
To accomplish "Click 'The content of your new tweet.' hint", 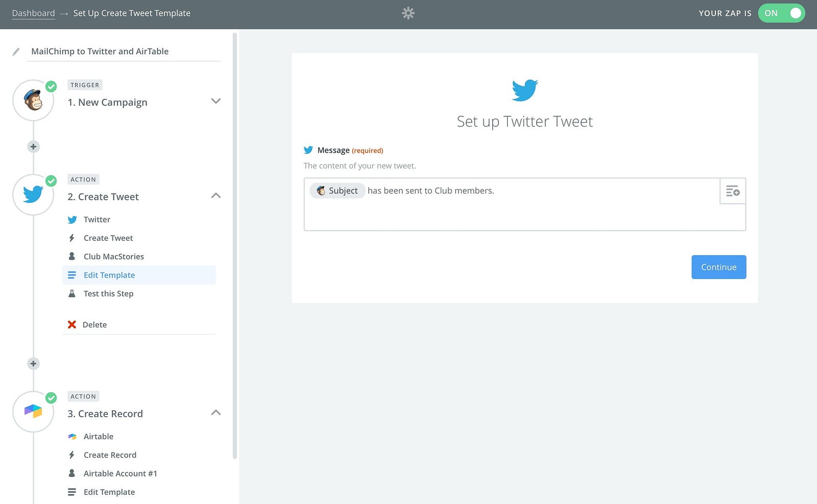I will (360, 166).
